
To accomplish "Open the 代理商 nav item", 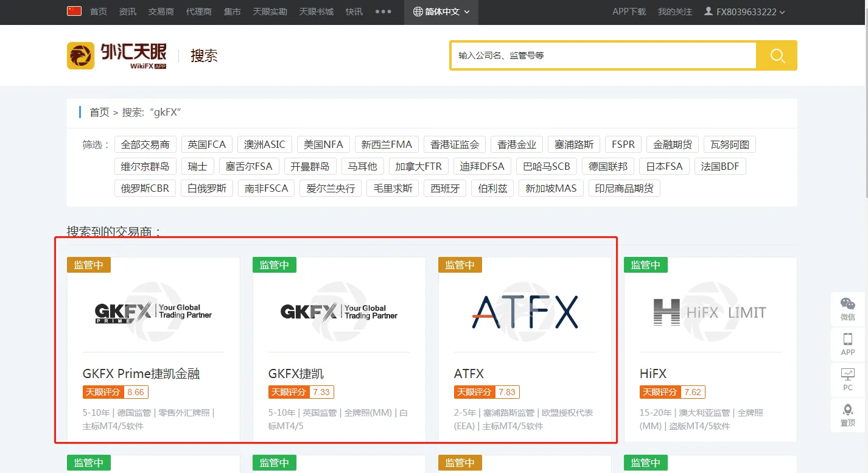I will [199, 12].
